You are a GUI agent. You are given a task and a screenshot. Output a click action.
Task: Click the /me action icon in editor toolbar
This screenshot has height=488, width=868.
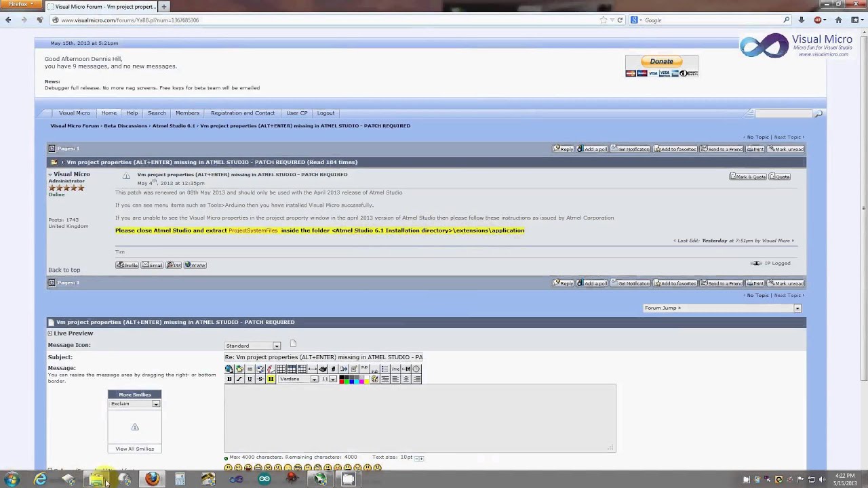(x=395, y=369)
